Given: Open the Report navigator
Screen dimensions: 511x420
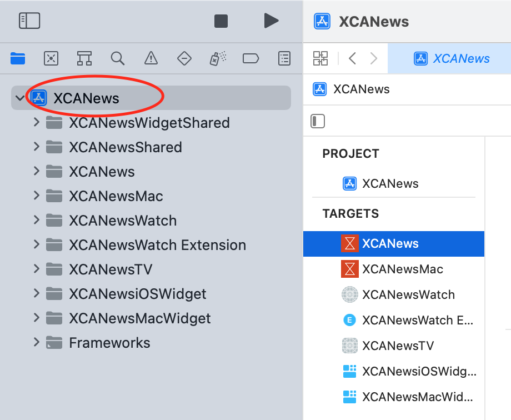Looking at the screenshot, I should [x=284, y=59].
